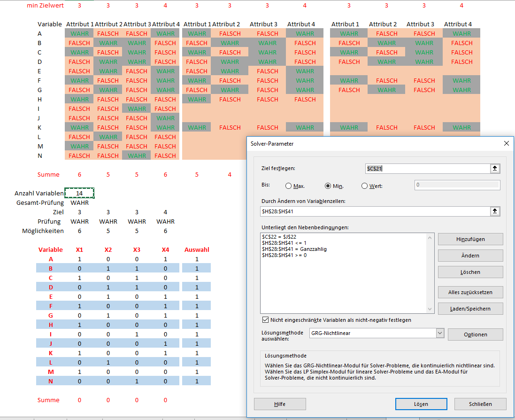This screenshot has width=515, height=420.
Task: Click the Anzahl Variablen cell showing 14
Action: click(x=79, y=193)
